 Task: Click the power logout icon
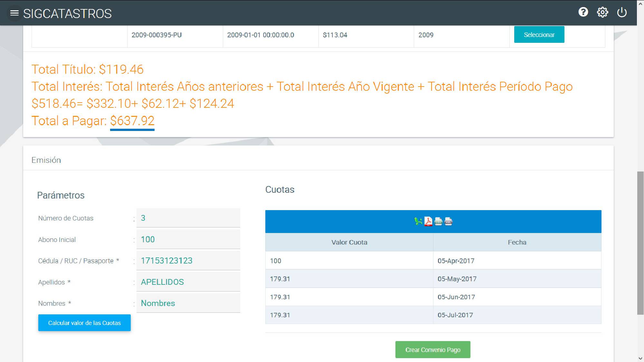(x=622, y=12)
